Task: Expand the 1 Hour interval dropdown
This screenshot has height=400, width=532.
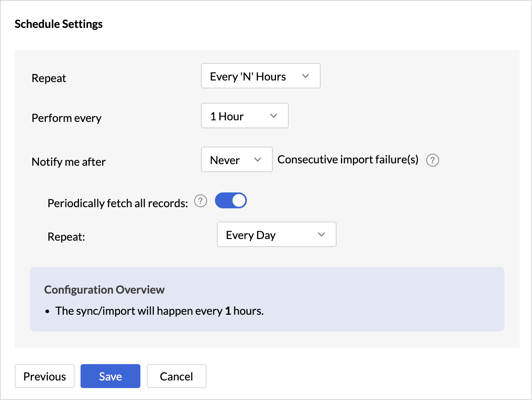Action: [x=245, y=116]
